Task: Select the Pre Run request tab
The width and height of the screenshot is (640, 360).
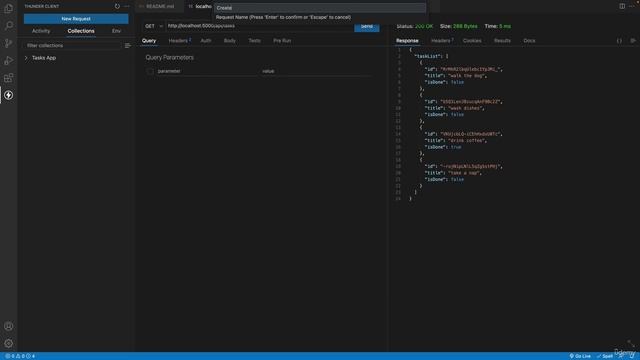Action: tap(282, 41)
